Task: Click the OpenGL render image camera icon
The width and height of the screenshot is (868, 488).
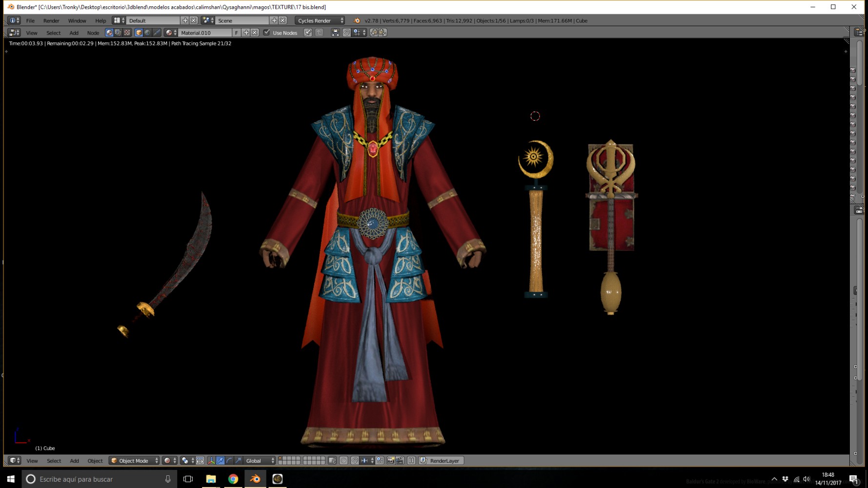Action: click(x=390, y=461)
